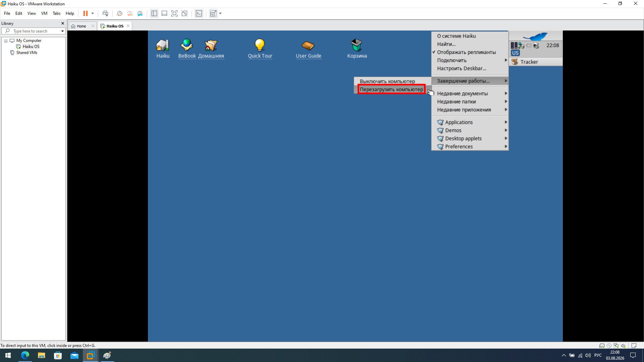The width and height of the screenshot is (644, 362).
Task: Open the Tabs menu
Action: [x=56, y=13]
